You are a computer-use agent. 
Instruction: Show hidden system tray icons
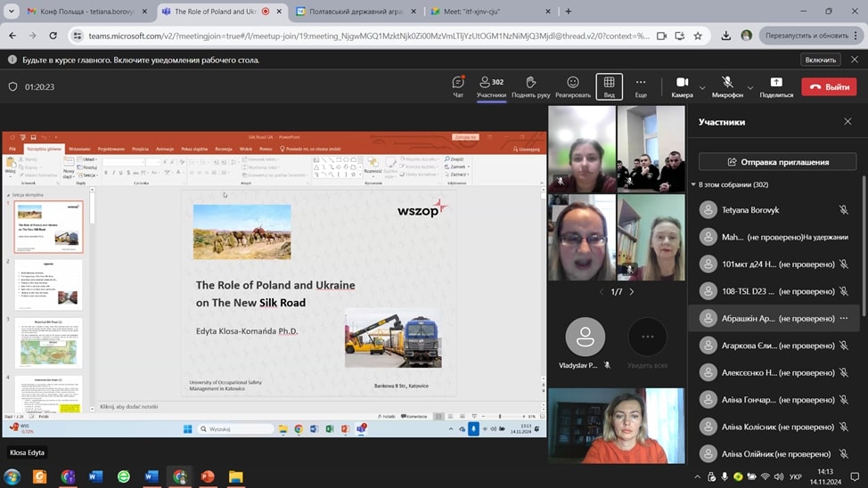(698, 476)
